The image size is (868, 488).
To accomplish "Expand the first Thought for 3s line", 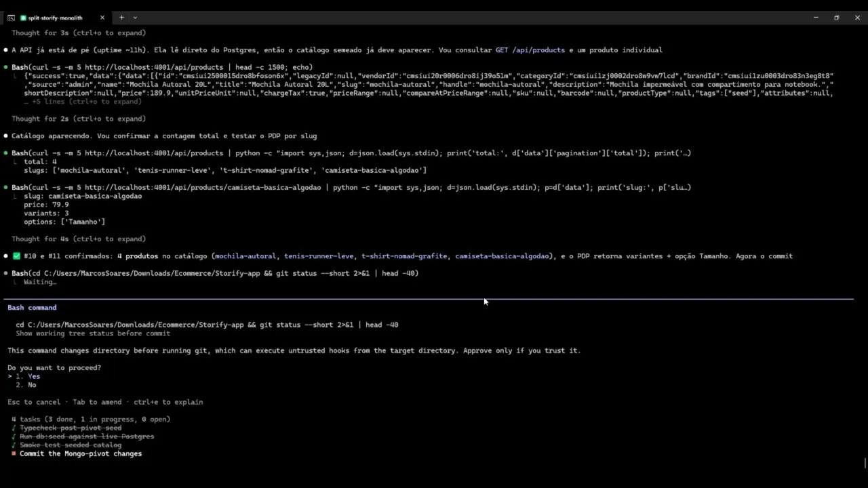I will click(79, 33).
